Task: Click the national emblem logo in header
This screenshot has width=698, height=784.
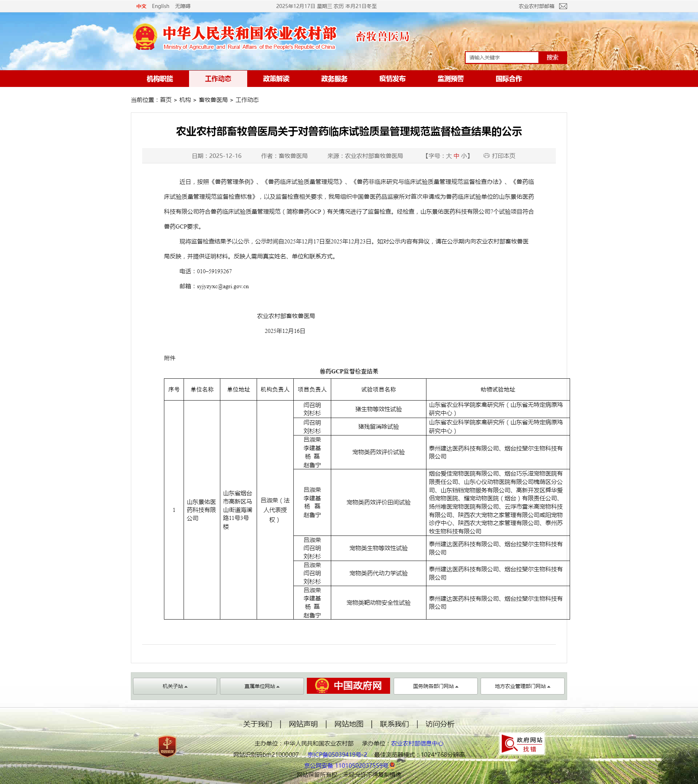Action: pyautogui.click(x=145, y=37)
